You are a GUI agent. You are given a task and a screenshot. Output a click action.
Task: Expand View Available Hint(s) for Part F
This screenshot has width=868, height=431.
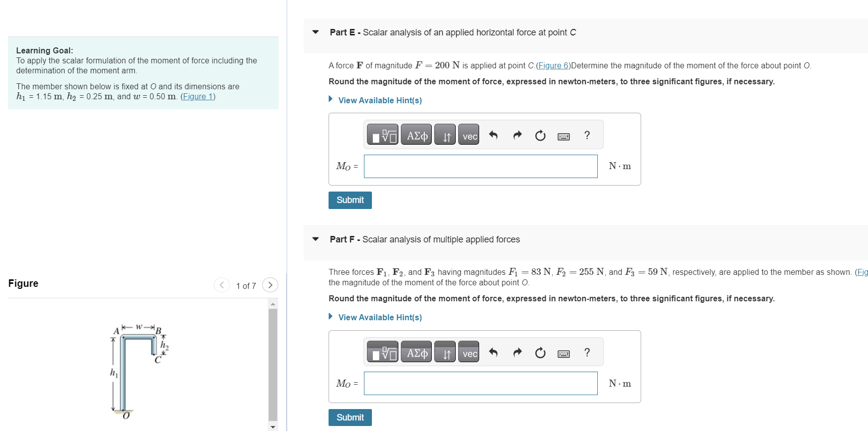[380, 317]
